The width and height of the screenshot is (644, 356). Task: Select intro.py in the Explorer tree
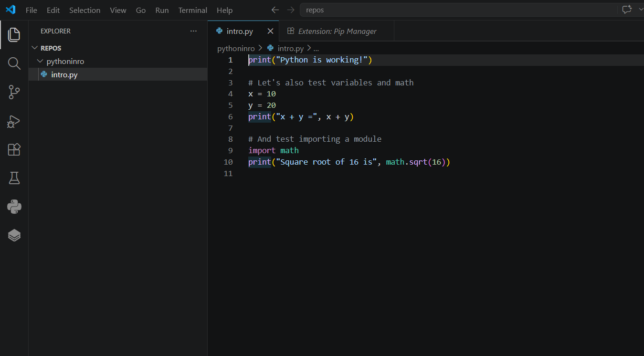[118, 74]
